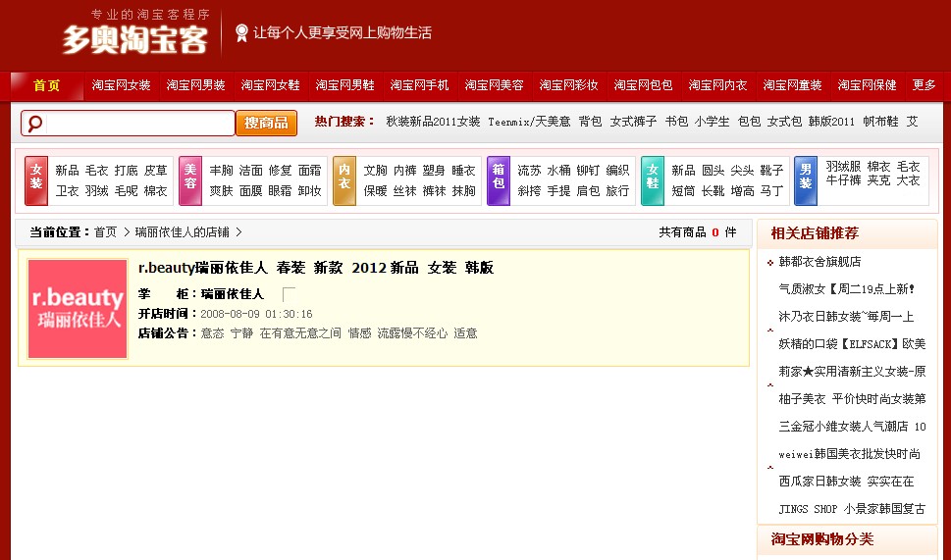Click the 美容 pink category badge

(x=190, y=180)
